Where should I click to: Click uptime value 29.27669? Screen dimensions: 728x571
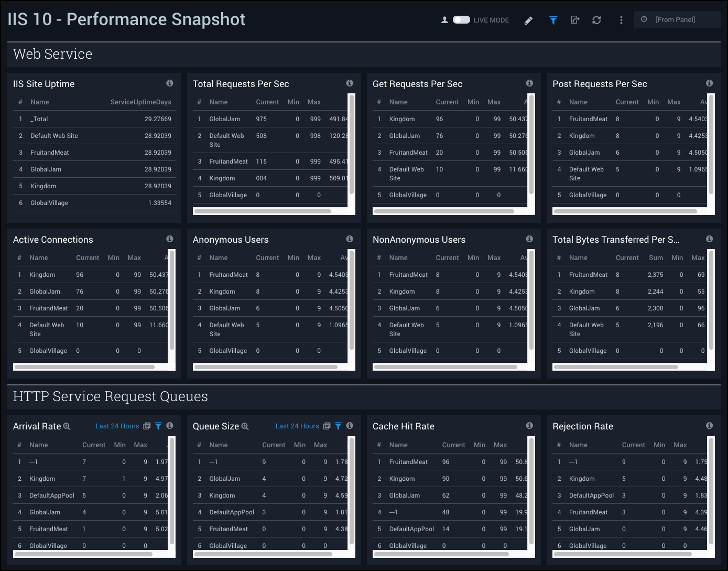coord(158,119)
